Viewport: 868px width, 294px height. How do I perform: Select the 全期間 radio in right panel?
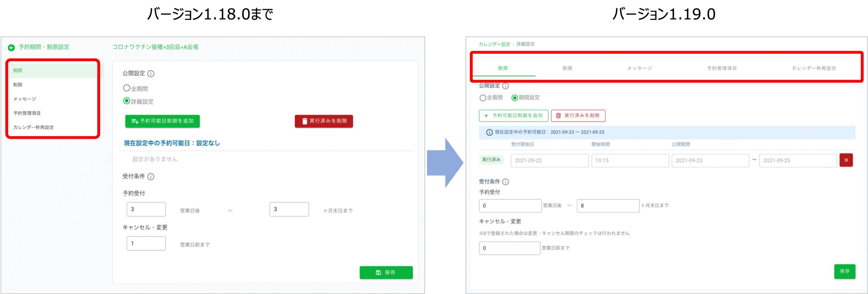point(482,98)
